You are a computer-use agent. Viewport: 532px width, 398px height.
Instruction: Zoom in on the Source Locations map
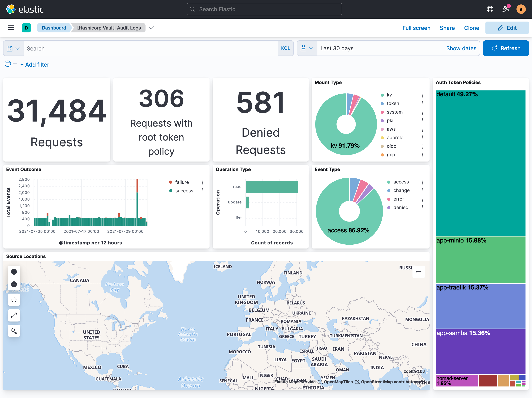pos(14,272)
